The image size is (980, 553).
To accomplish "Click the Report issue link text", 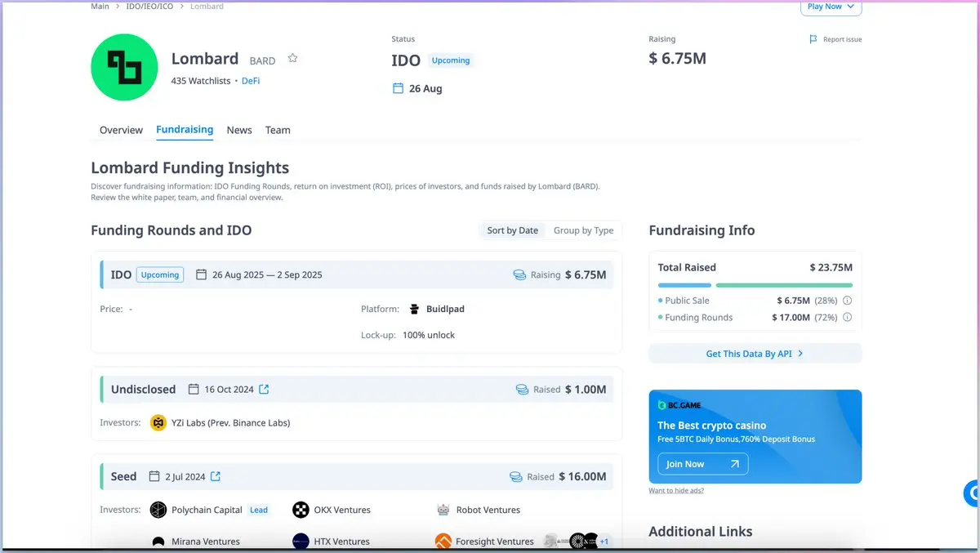I will [842, 39].
